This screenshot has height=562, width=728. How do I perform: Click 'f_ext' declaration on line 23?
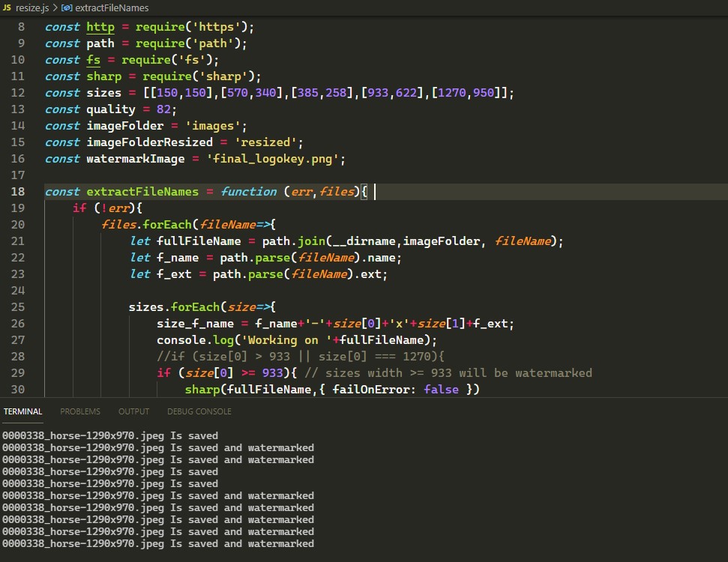pyautogui.click(x=174, y=274)
